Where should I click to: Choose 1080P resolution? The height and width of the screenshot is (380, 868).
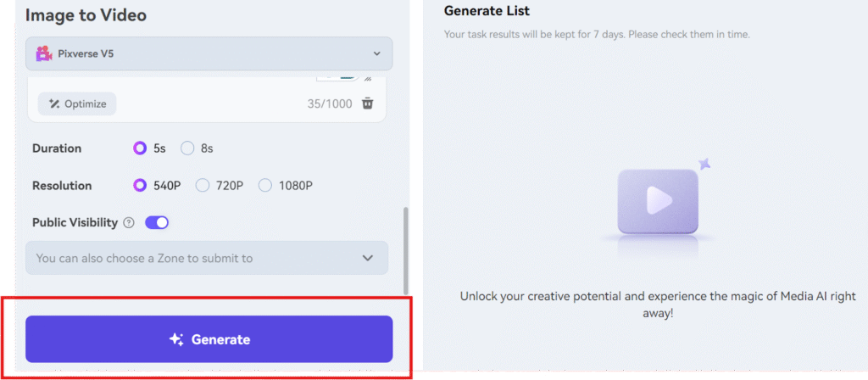tap(265, 186)
